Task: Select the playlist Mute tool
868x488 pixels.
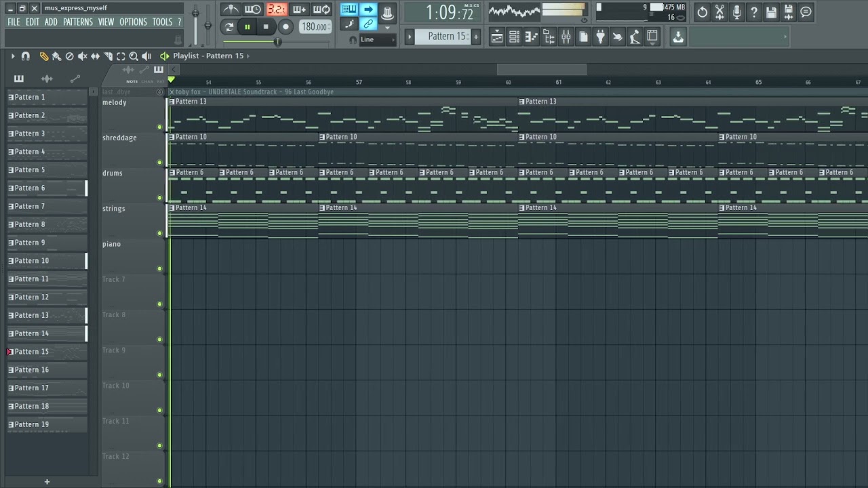Action: coord(82,56)
